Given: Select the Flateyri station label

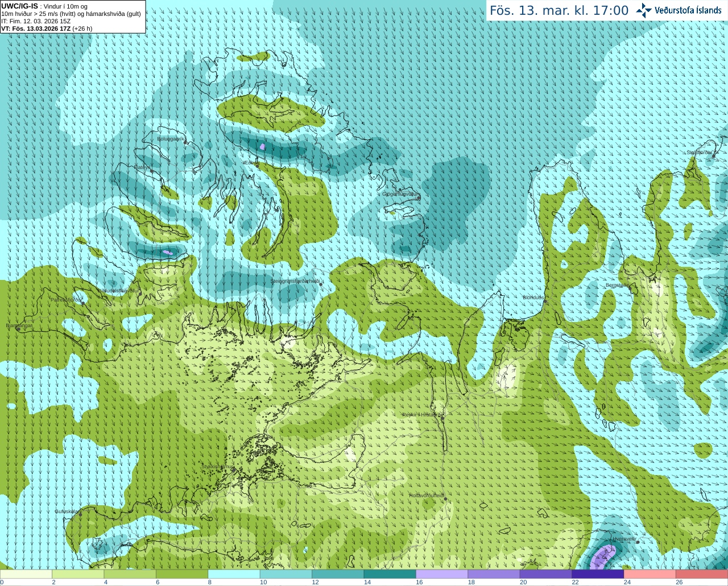Looking at the screenshot, I should coord(142,167).
